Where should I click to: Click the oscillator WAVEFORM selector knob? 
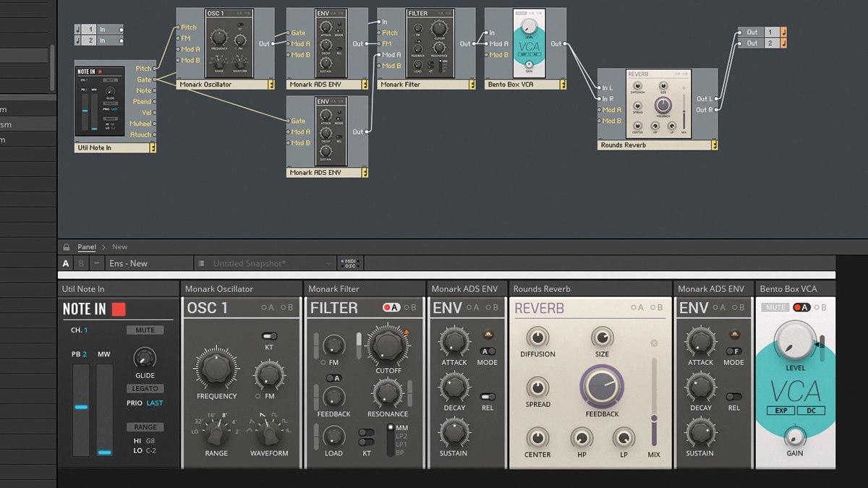[269, 434]
